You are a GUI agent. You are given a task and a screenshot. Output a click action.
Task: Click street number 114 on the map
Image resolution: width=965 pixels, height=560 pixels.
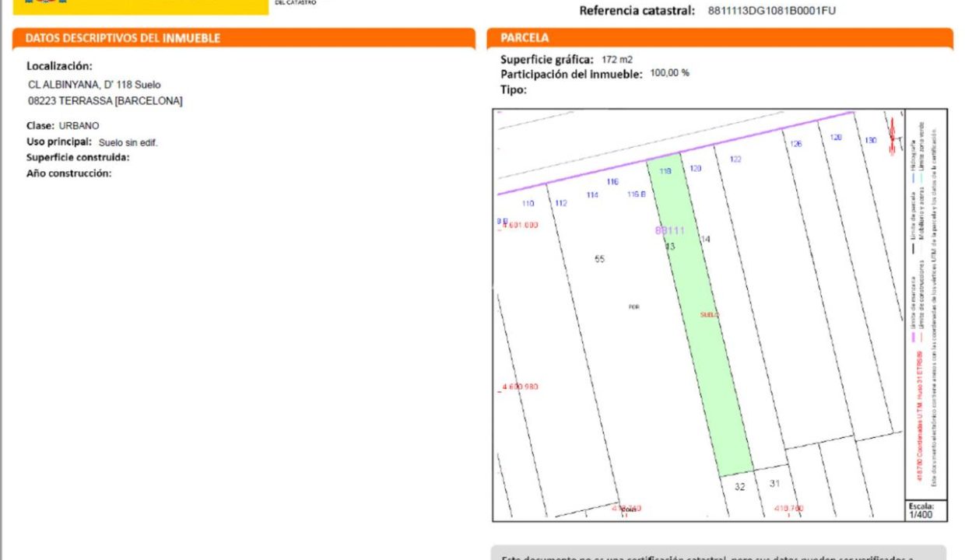(592, 195)
